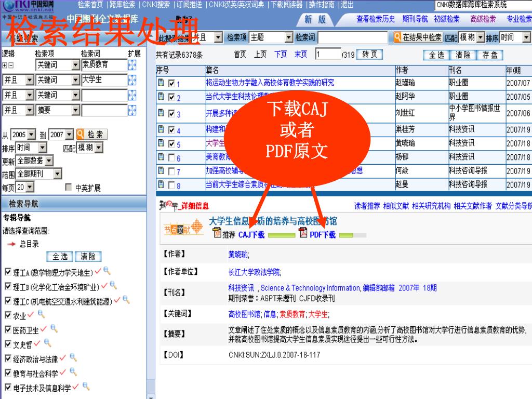Click magnifier icon next to 教育与社会科学
This screenshot has height=399, width=532.
[x=73, y=372]
